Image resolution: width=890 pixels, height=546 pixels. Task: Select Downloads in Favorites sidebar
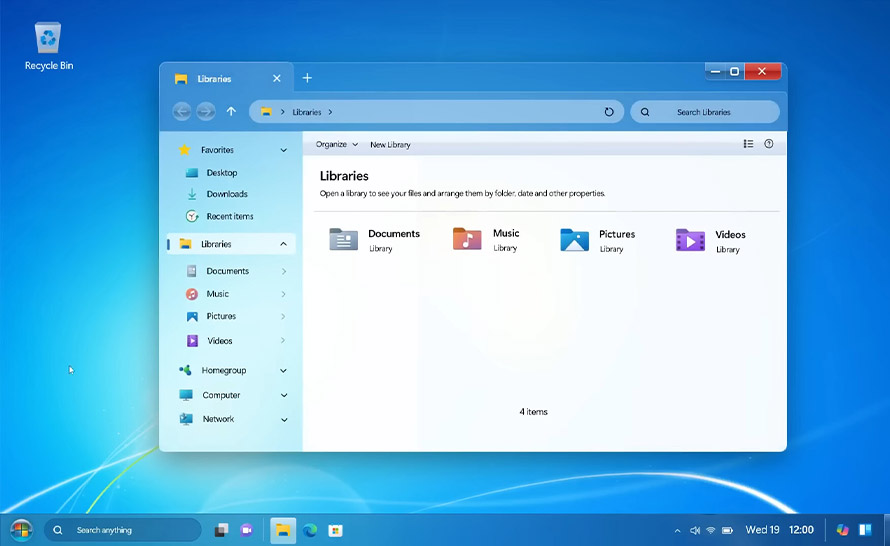click(226, 194)
